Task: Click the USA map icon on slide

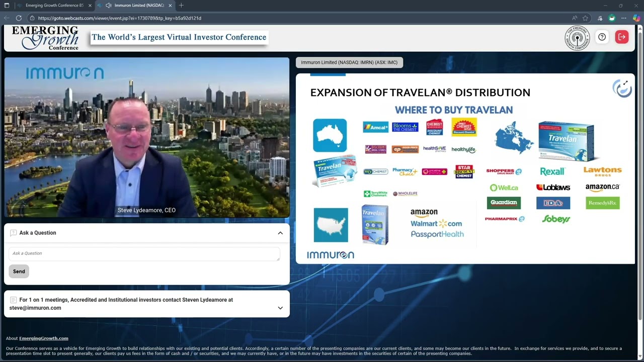Action: click(x=331, y=225)
